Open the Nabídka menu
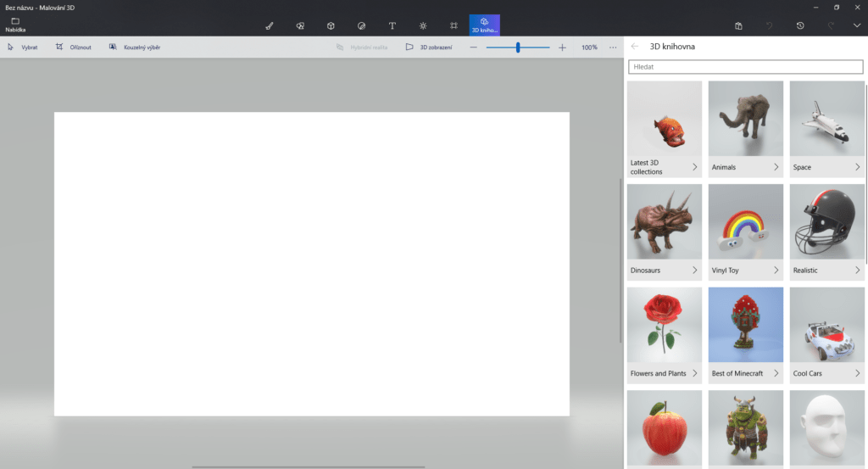Screen dimensions: 868x469 pyautogui.click(x=15, y=25)
